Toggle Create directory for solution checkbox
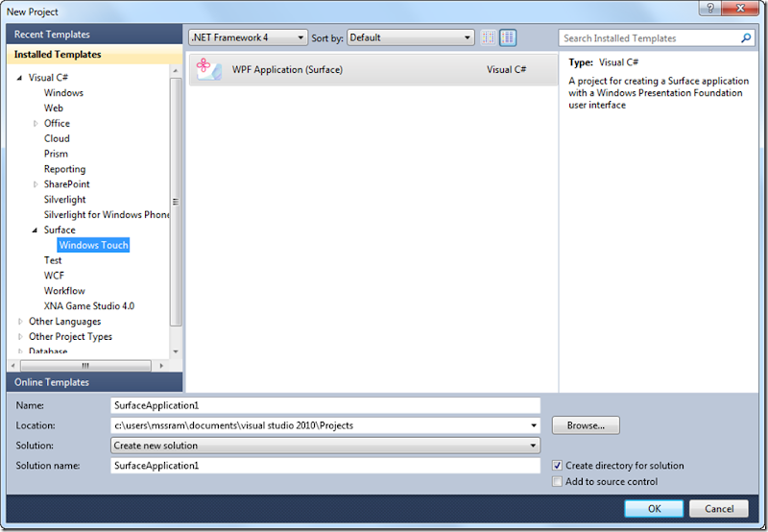This screenshot has height=532, width=768. tap(557, 466)
